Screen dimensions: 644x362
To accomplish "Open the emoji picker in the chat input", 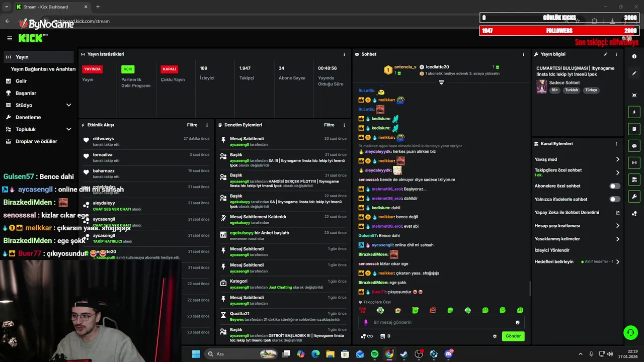I will [518, 322].
